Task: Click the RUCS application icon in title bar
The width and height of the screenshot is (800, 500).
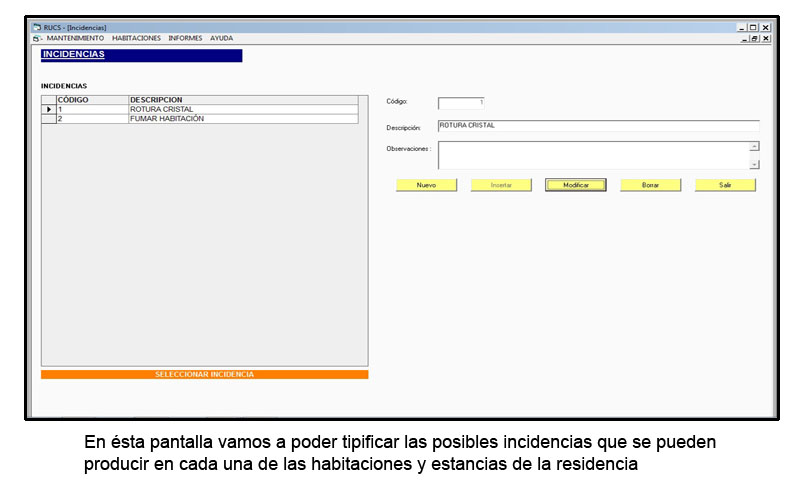Action: coord(37,27)
